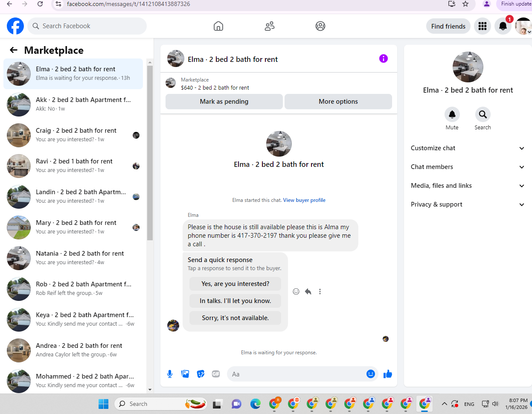Open Akk 2 bed 2 bath Apartment chat
Viewport: 532px width, 414px height.
[73, 105]
